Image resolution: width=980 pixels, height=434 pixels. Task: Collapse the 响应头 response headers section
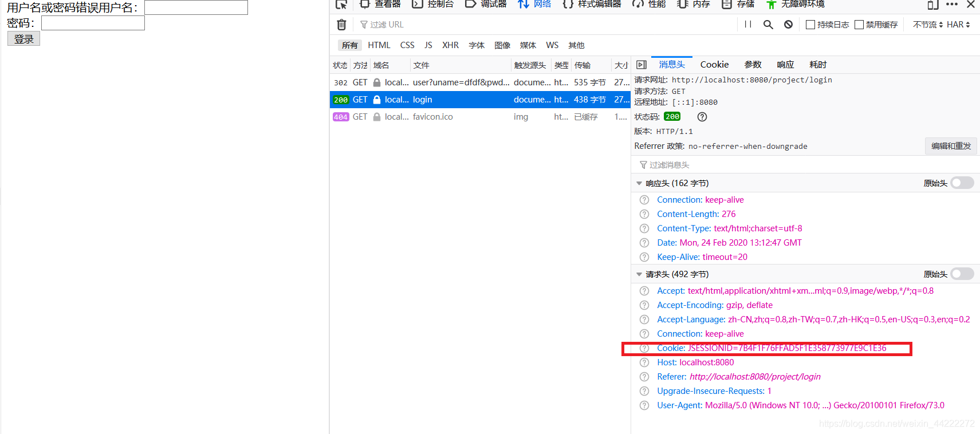[x=639, y=183]
